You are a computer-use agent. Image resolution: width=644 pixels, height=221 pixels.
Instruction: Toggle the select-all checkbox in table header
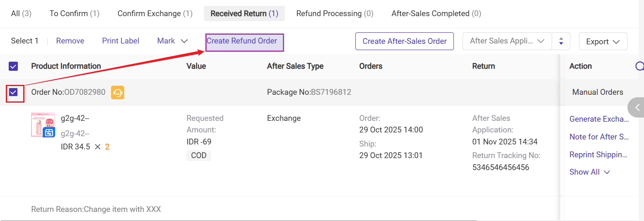pyautogui.click(x=13, y=66)
